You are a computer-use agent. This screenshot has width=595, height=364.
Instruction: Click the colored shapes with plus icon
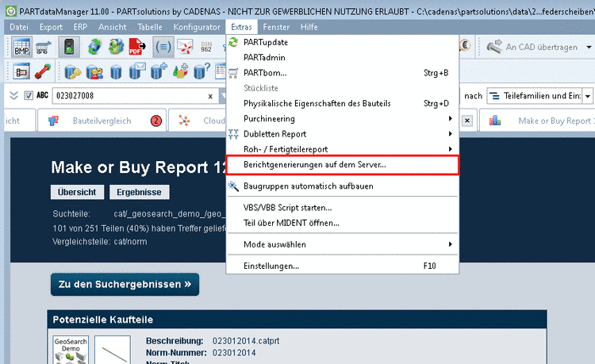(180, 71)
